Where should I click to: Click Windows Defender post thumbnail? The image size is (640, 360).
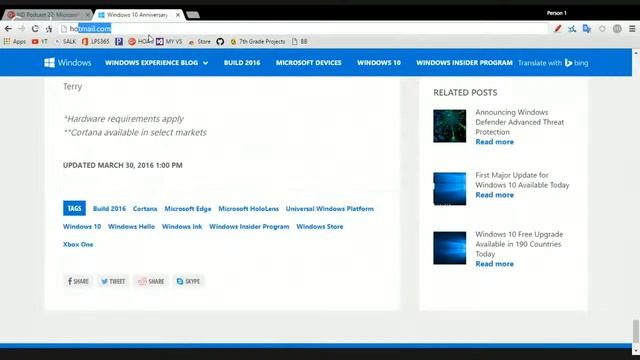coord(449,126)
